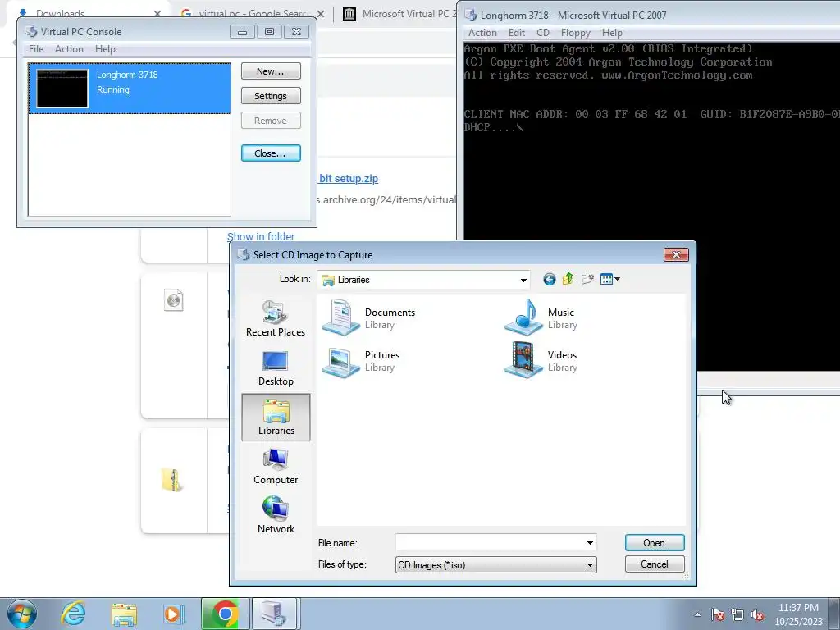This screenshot has width=840, height=630.
Task: Switch to the Microsoft Virtual PC browser tab
Action: coord(399,13)
